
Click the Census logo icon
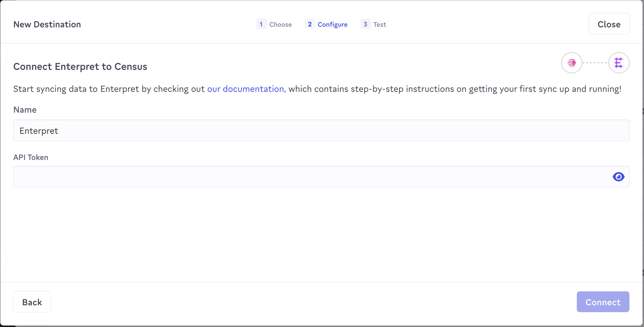click(571, 63)
